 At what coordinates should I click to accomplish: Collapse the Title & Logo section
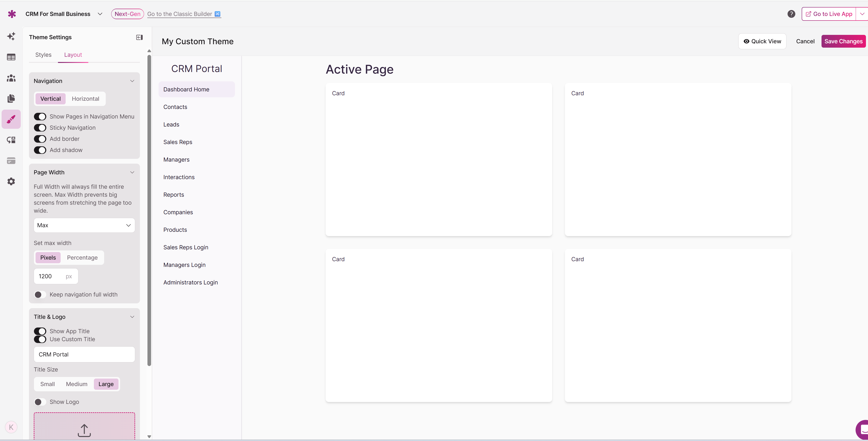point(132,317)
